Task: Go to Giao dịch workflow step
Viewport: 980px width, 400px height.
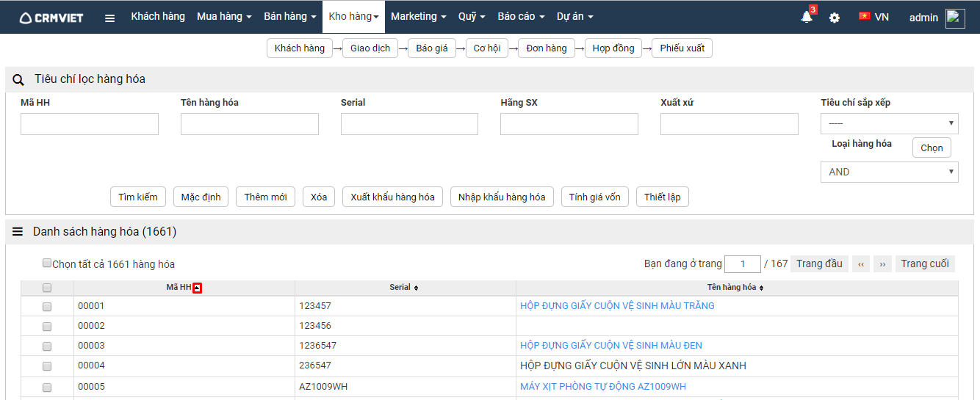Action: point(370,48)
